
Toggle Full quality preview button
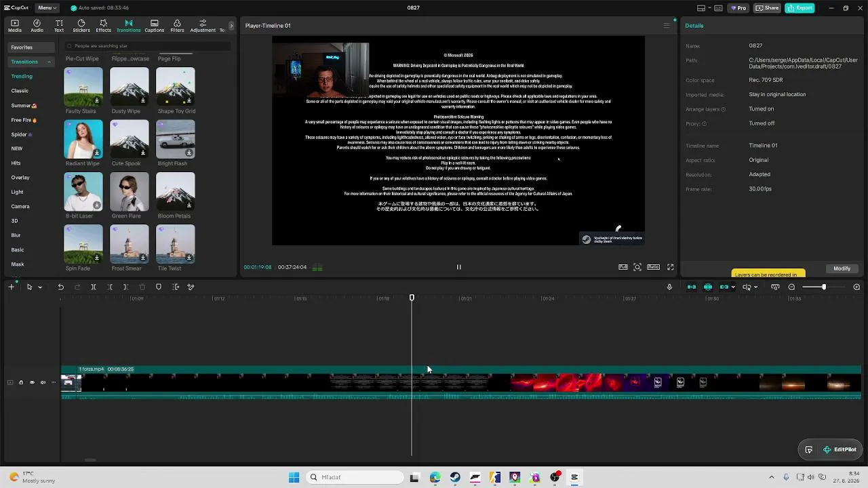pyautogui.click(x=623, y=267)
